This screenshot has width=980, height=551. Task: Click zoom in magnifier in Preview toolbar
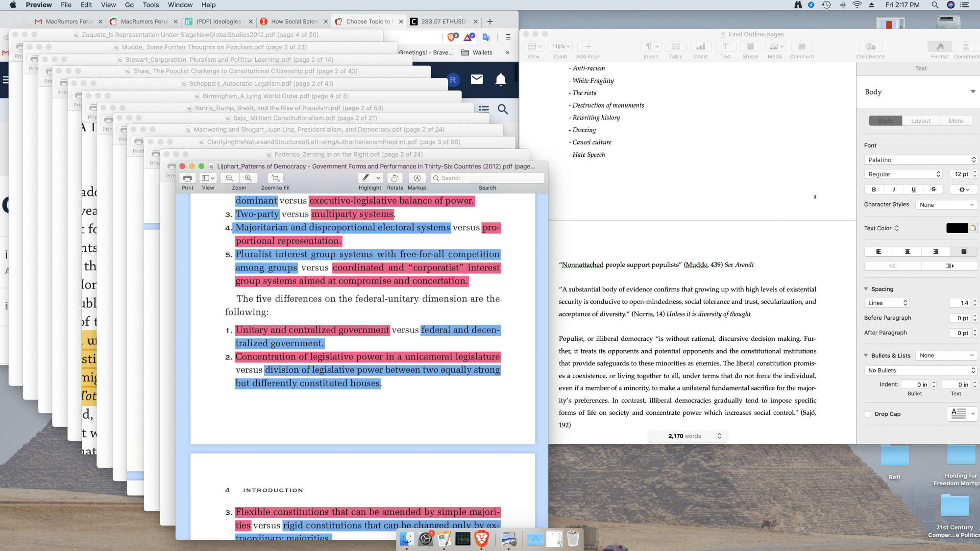248,178
